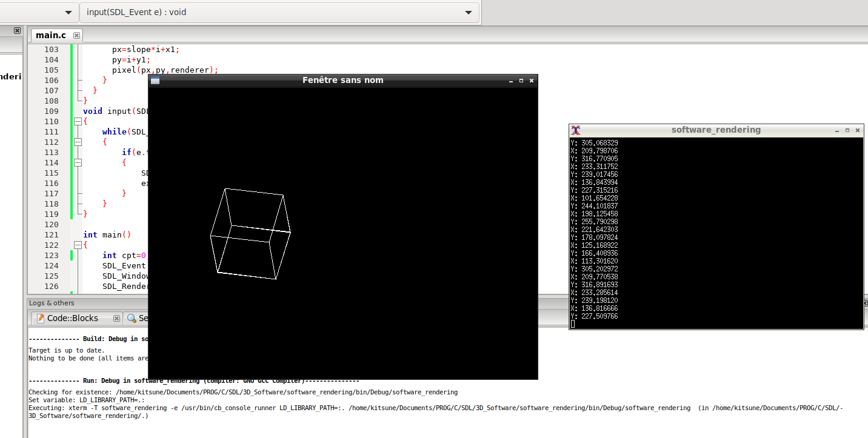Select the Code::Blocks log tab

pyautogui.click(x=72, y=318)
